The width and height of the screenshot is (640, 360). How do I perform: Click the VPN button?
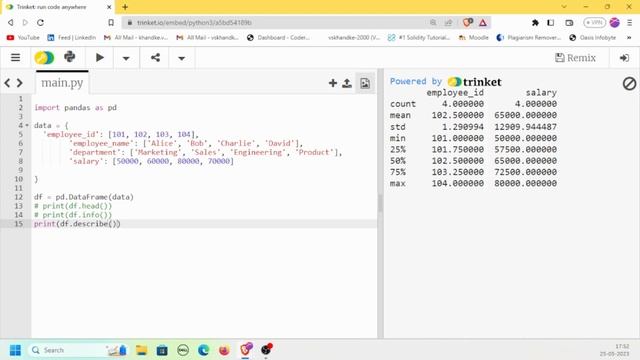[x=594, y=22]
